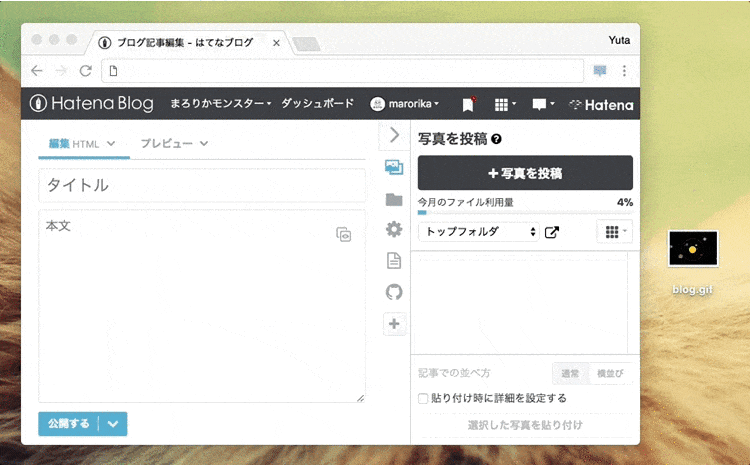Viewport: 750px width, 465px height.
Task: Open the まろりかモンスター blog dropdown
Action: click(x=221, y=103)
